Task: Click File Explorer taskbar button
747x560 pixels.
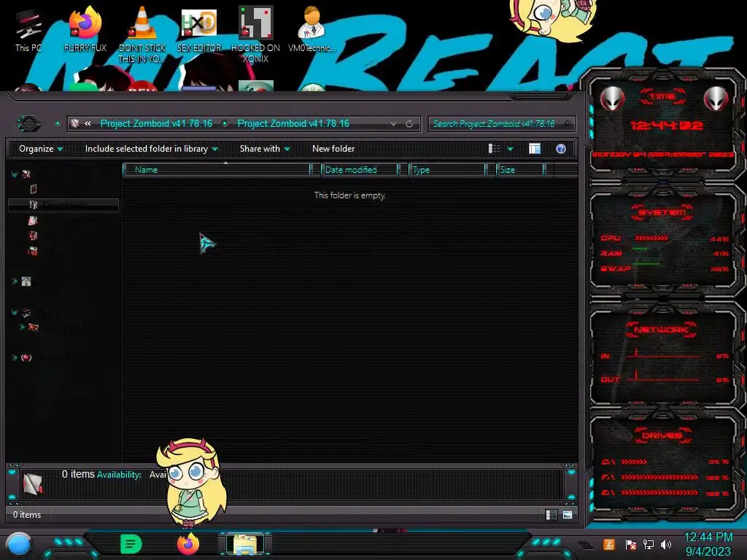Action: point(245,545)
